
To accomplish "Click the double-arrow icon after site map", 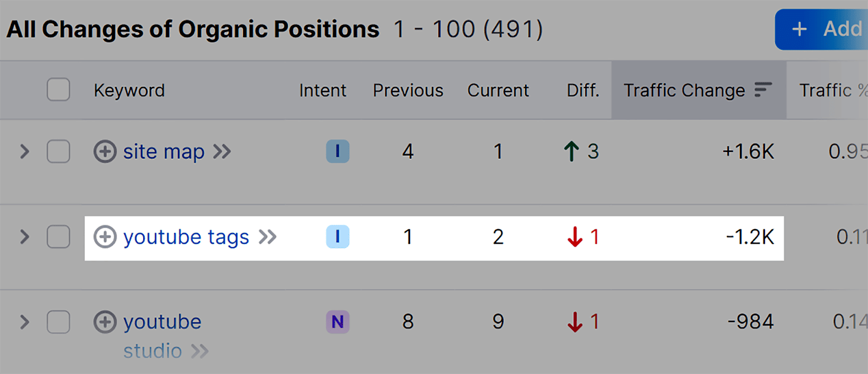I will point(222,152).
